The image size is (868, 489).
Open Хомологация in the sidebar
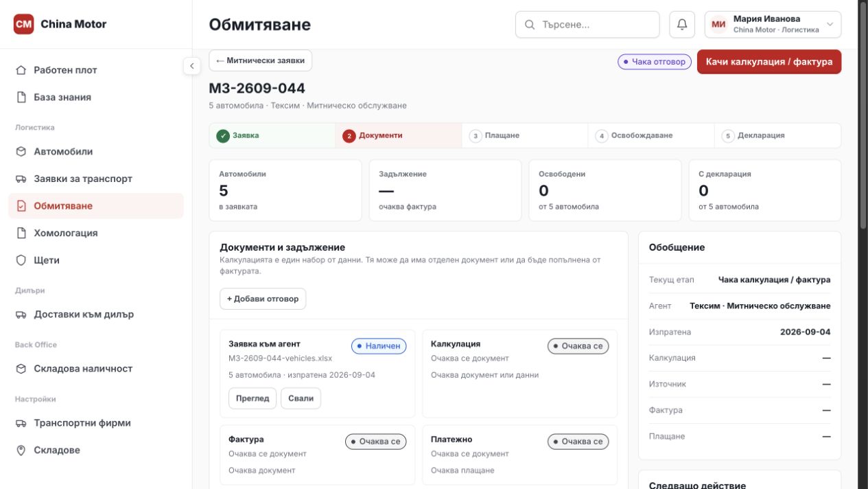pyautogui.click(x=96, y=233)
